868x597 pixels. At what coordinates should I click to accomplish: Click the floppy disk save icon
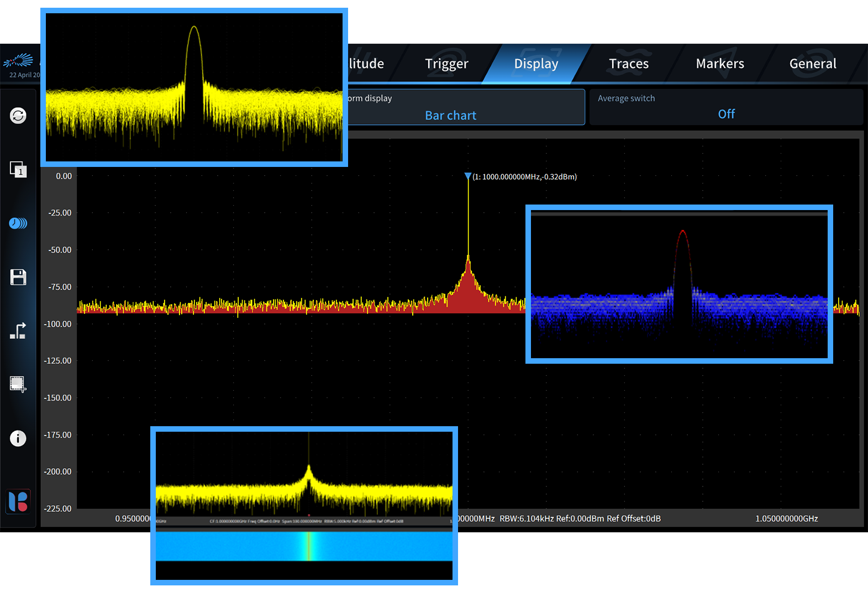(18, 277)
